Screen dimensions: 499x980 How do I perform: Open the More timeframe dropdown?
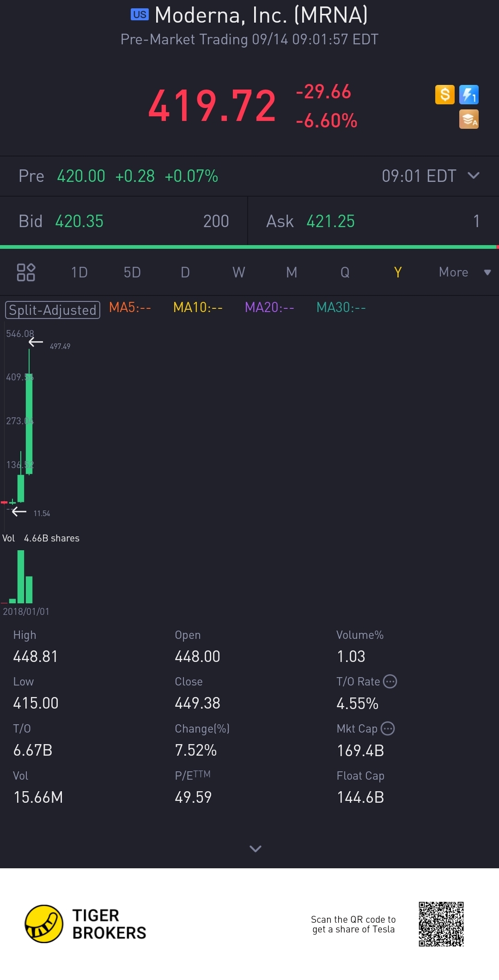464,272
